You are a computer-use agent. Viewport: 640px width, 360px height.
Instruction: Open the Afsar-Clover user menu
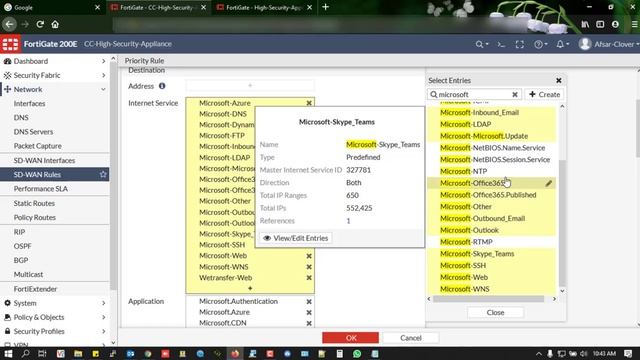609,44
